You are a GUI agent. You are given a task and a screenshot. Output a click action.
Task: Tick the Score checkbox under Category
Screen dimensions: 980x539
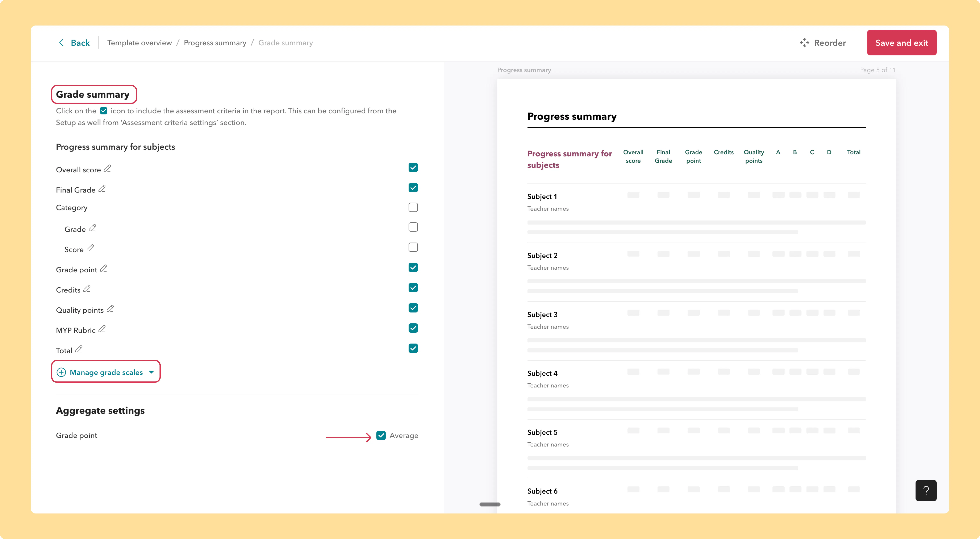pos(413,247)
